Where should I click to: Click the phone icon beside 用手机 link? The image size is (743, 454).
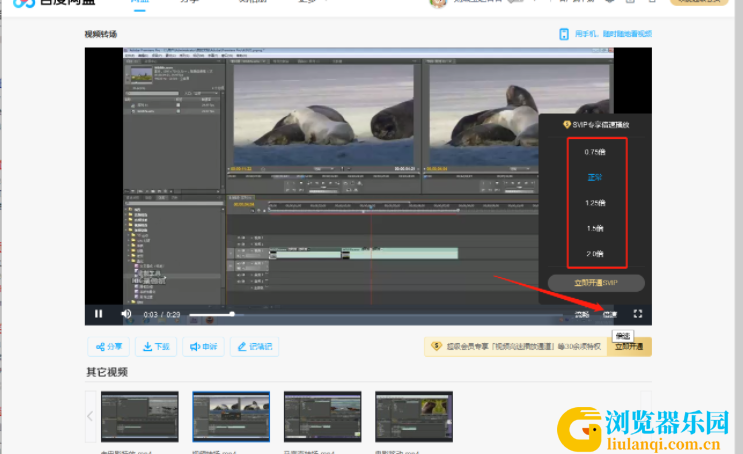564,34
